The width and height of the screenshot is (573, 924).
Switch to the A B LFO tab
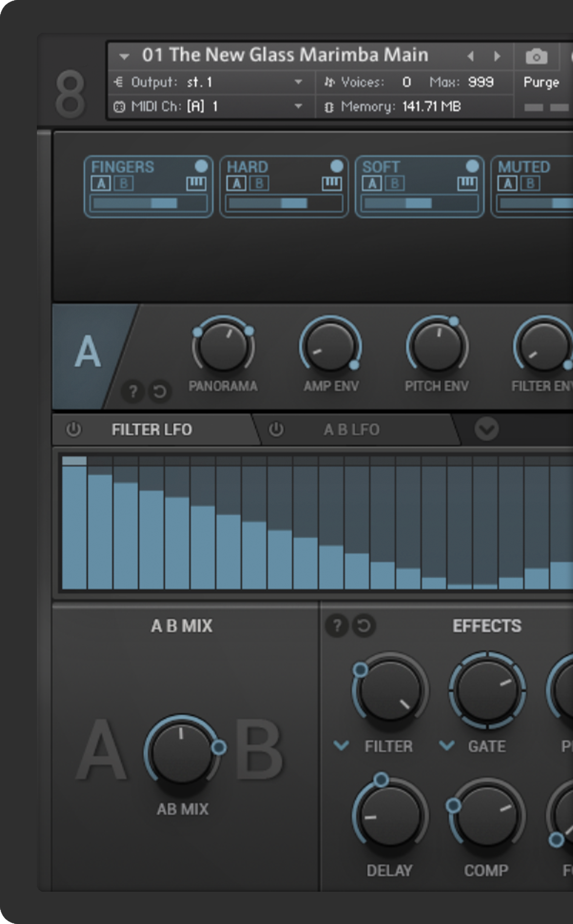tap(352, 430)
